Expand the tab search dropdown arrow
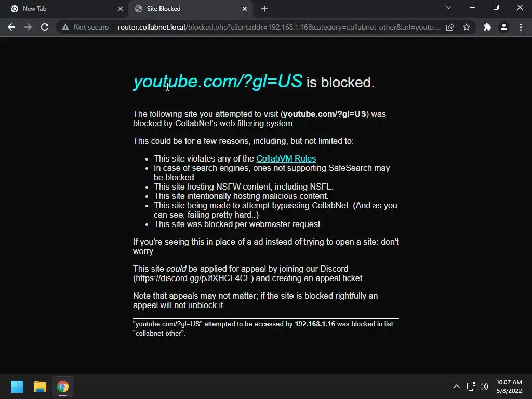Image resolution: width=532 pixels, height=399 pixels. click(448, 7)
